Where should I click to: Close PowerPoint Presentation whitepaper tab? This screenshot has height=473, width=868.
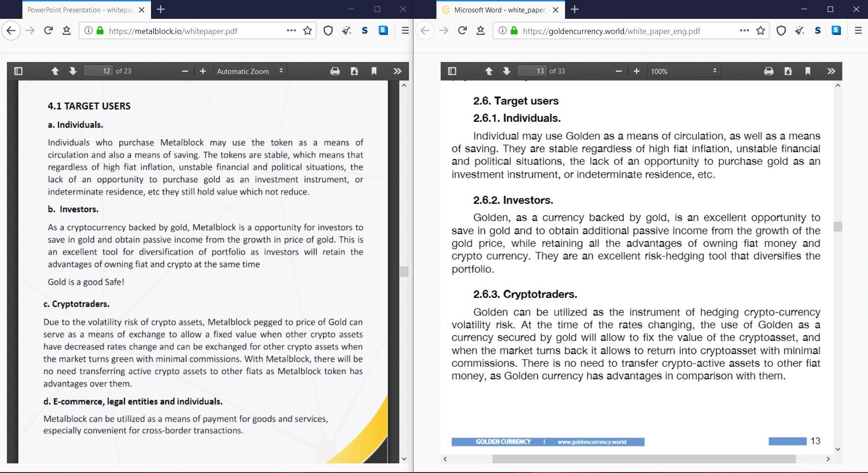141,10
